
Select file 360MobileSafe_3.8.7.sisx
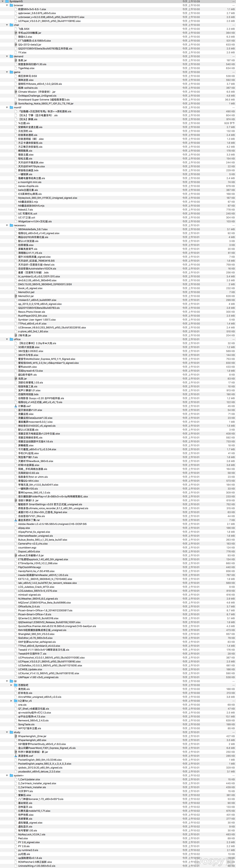(x=33, y=230)
